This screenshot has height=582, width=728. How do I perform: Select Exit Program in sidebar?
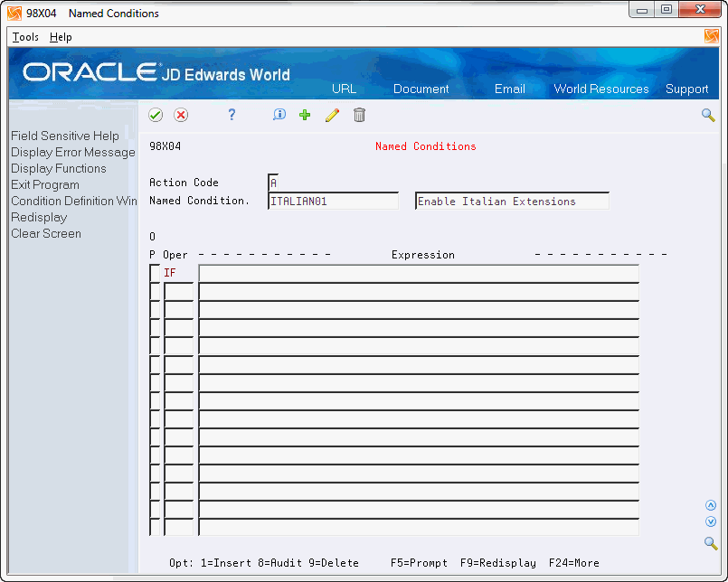tap(45, 184)
